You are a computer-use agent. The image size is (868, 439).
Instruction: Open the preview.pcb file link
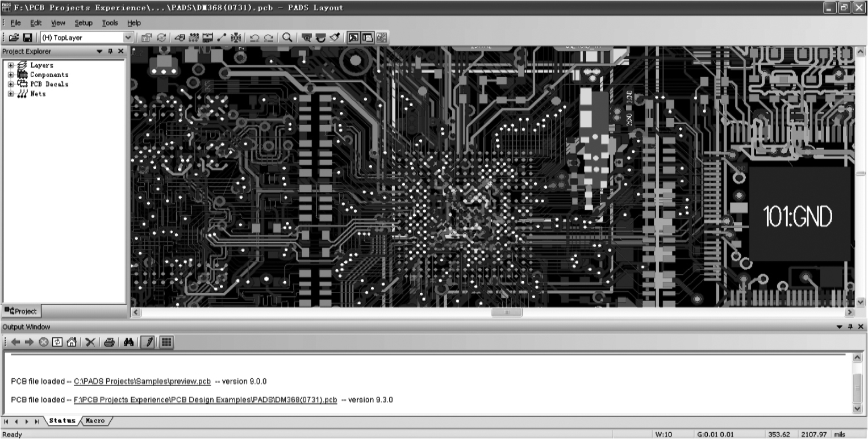[142, 381]
